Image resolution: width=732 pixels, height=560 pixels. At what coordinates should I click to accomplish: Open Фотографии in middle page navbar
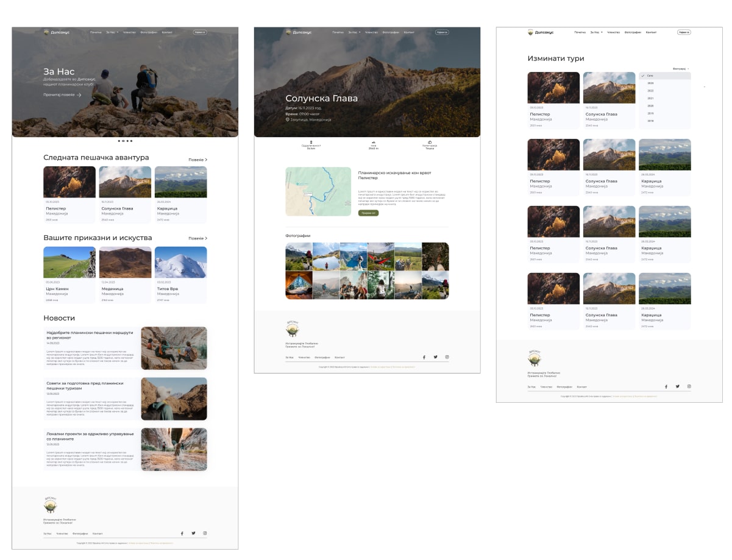pyautogui.click(x=391, y=32)
